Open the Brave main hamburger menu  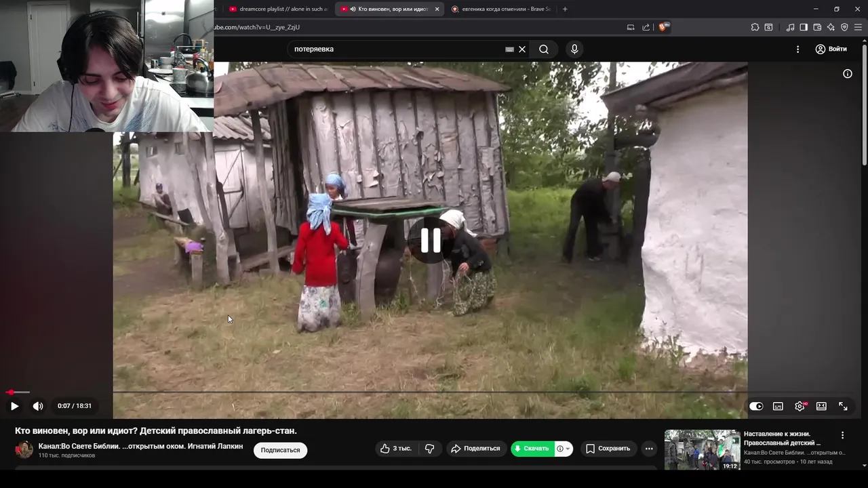point(858,27)
